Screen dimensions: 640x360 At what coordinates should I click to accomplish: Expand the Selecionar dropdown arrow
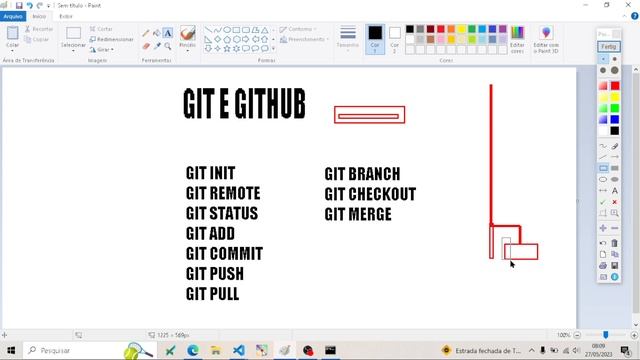[73, 51]
